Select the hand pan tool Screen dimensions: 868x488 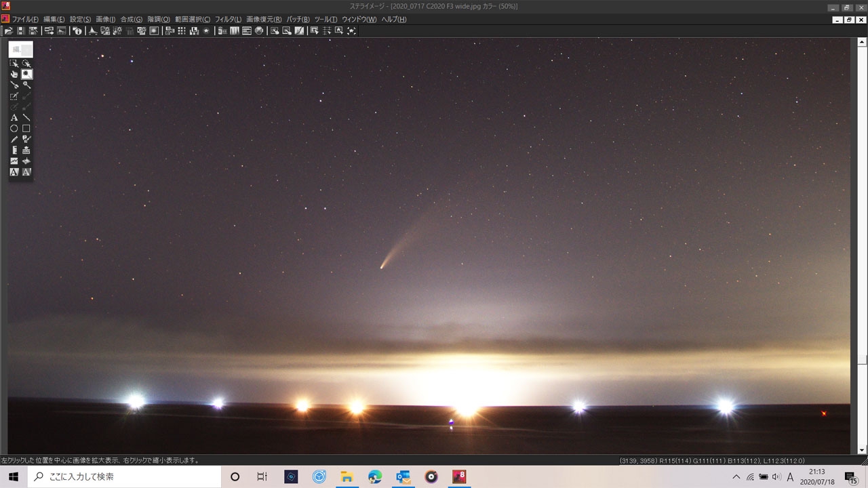14,75
